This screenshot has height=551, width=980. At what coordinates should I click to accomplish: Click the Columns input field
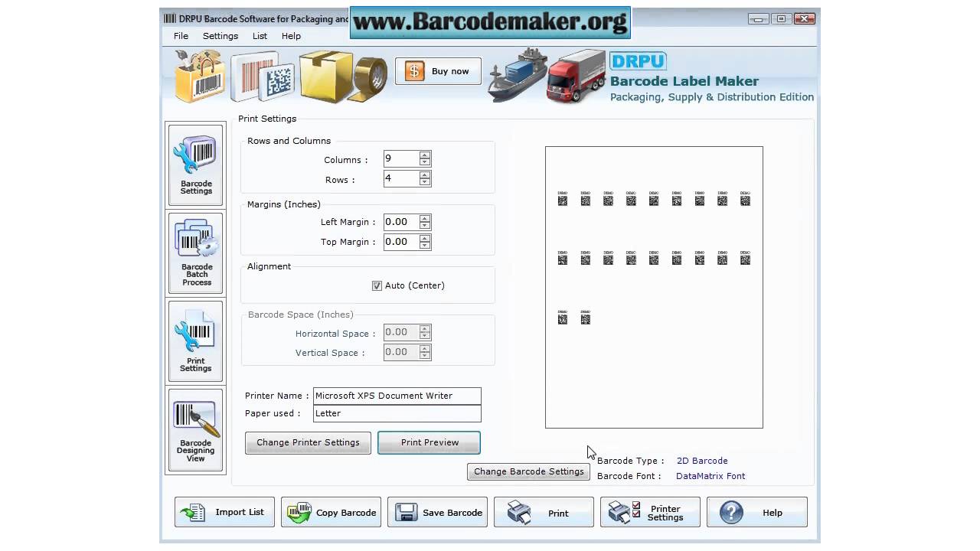tap(401, 159)
